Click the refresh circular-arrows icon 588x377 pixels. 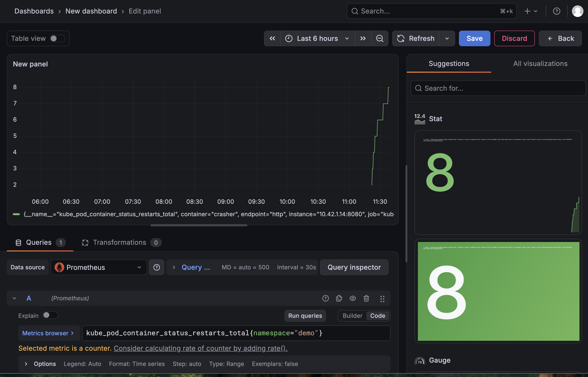[x=401, y=38]
